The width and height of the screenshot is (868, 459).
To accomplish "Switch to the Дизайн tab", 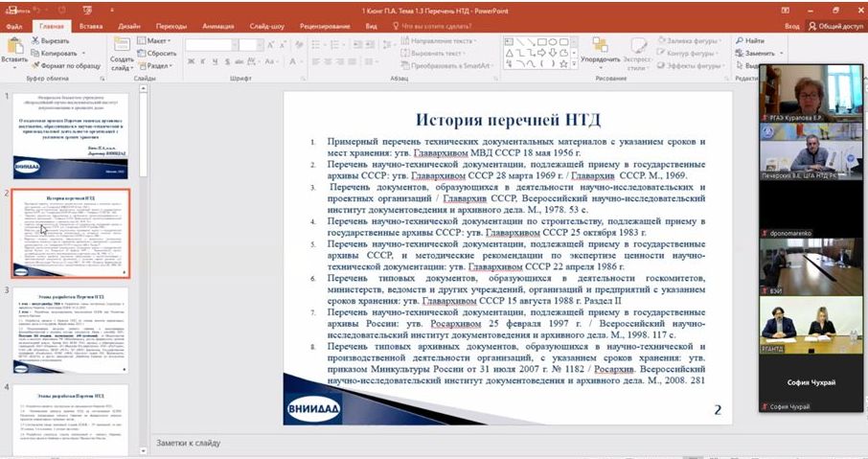I will point(129,26).
